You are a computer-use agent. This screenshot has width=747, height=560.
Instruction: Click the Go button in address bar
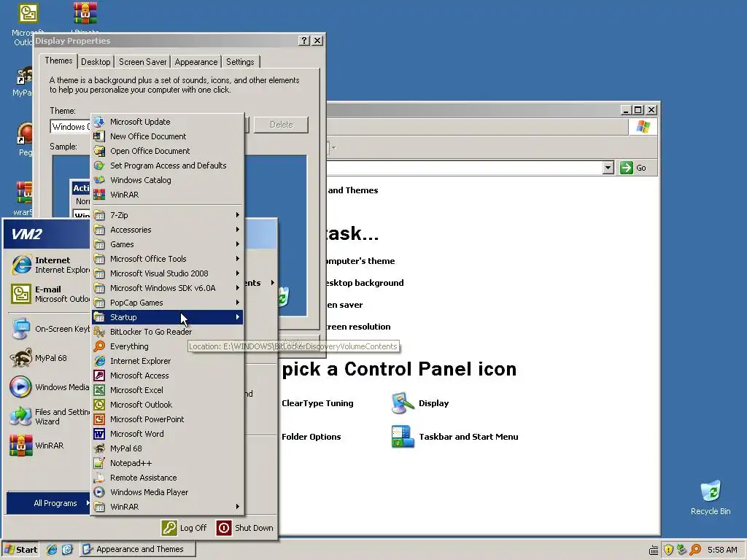click(x=633, y=168)
